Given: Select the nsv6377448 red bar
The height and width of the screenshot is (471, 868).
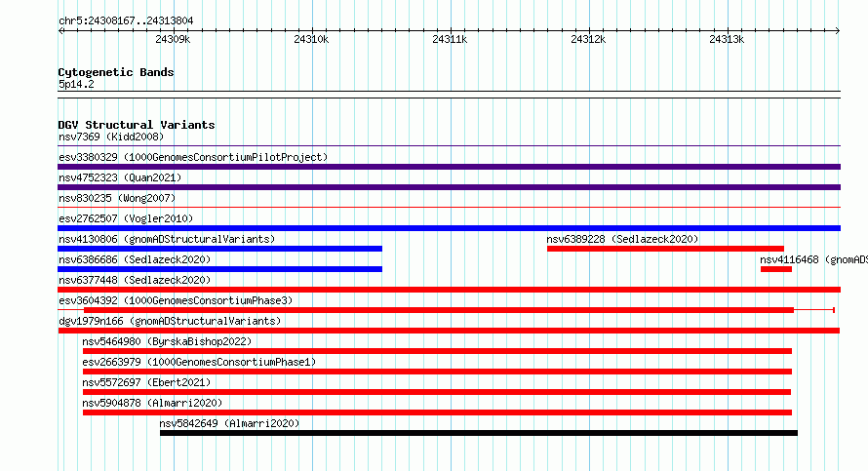Looking at the screenshot, I should pos(449,290).
